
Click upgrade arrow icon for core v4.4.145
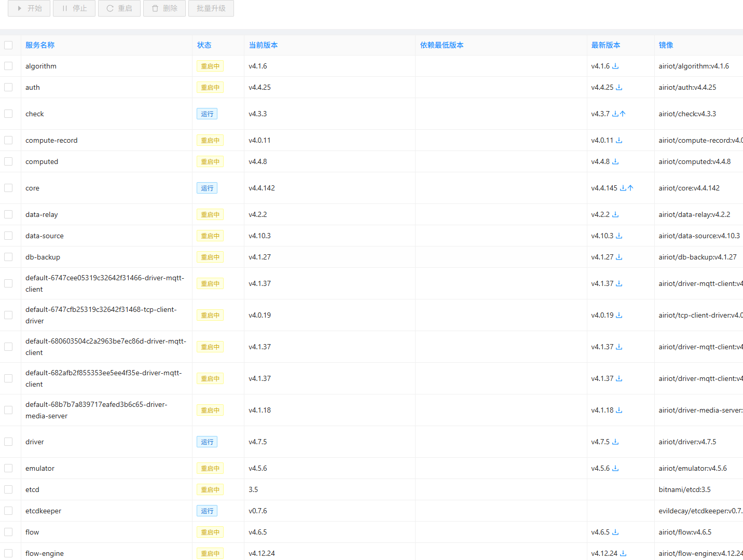click(x=630, y=188)
